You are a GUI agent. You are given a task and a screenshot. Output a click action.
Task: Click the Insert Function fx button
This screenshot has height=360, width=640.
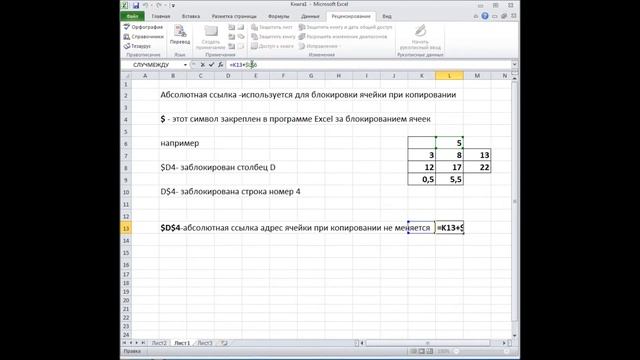pyautogui.click(x=220, y=65)
